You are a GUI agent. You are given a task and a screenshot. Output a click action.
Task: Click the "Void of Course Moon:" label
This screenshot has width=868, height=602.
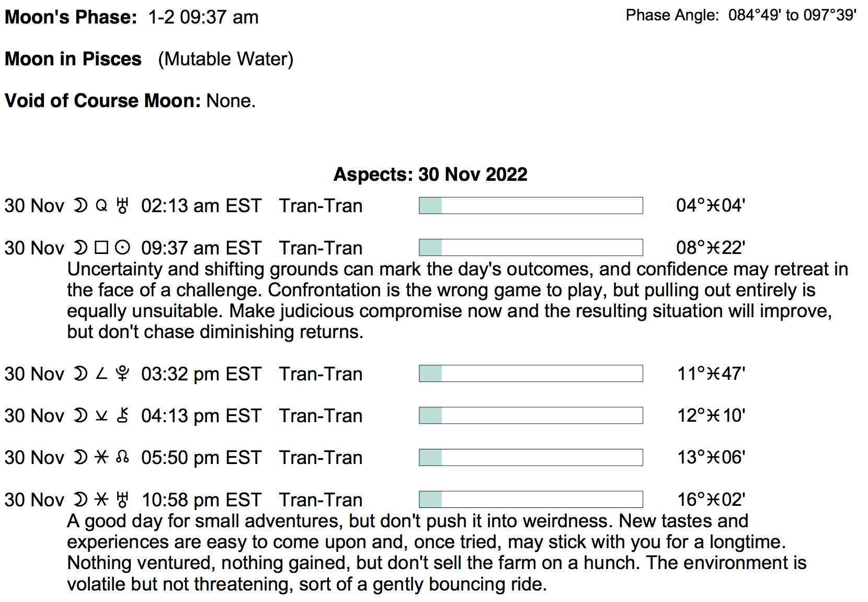pos(103,101)
